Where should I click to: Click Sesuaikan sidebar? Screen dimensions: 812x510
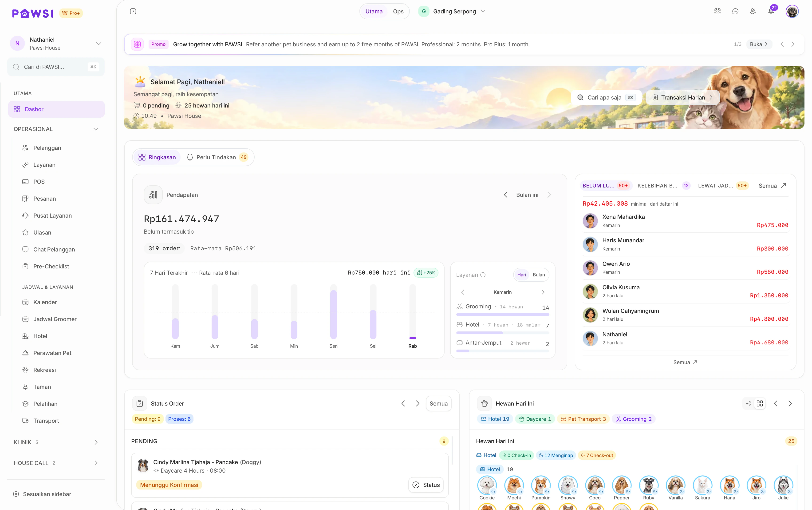pyautogui.click(x=42, y=494)
